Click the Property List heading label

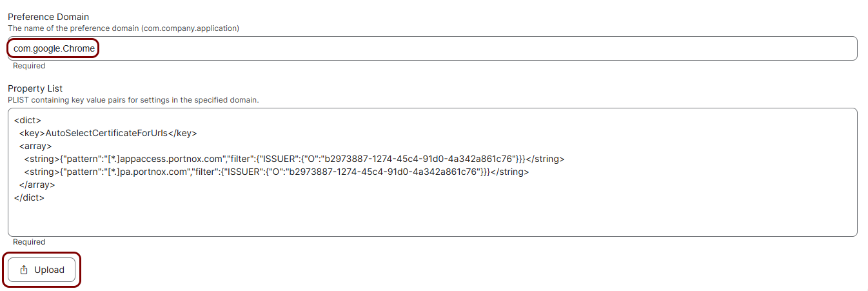tap(35, 88)
